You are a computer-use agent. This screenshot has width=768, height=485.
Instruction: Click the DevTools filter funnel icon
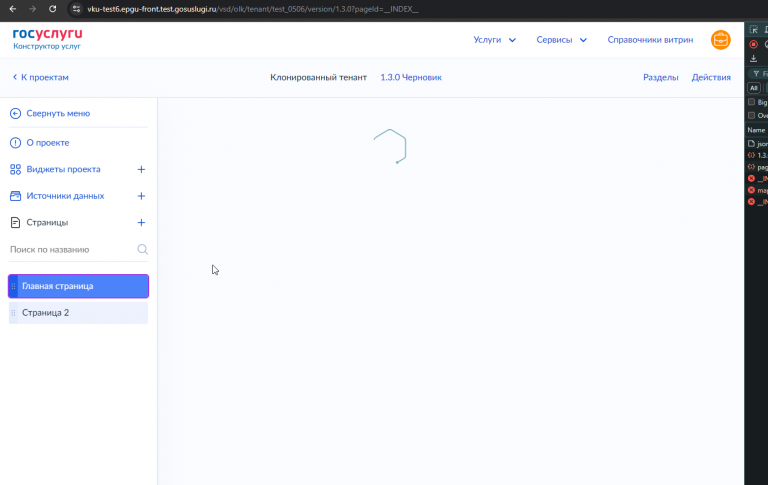[x=756, y=73]
